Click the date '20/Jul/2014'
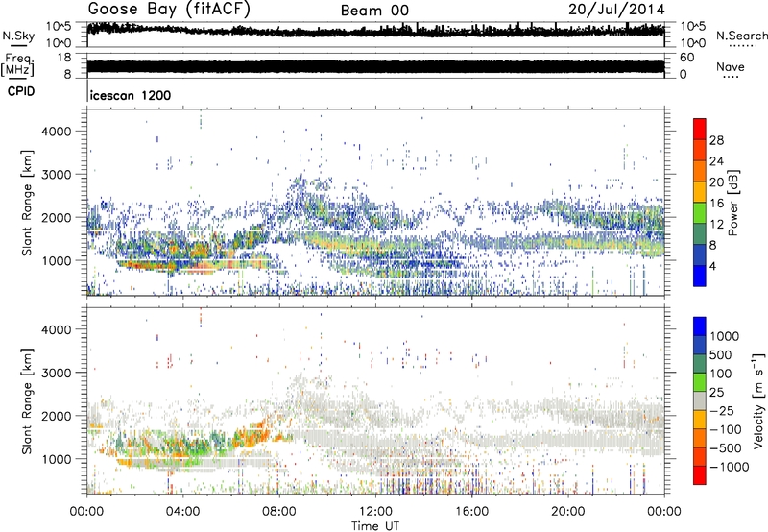 616,10
